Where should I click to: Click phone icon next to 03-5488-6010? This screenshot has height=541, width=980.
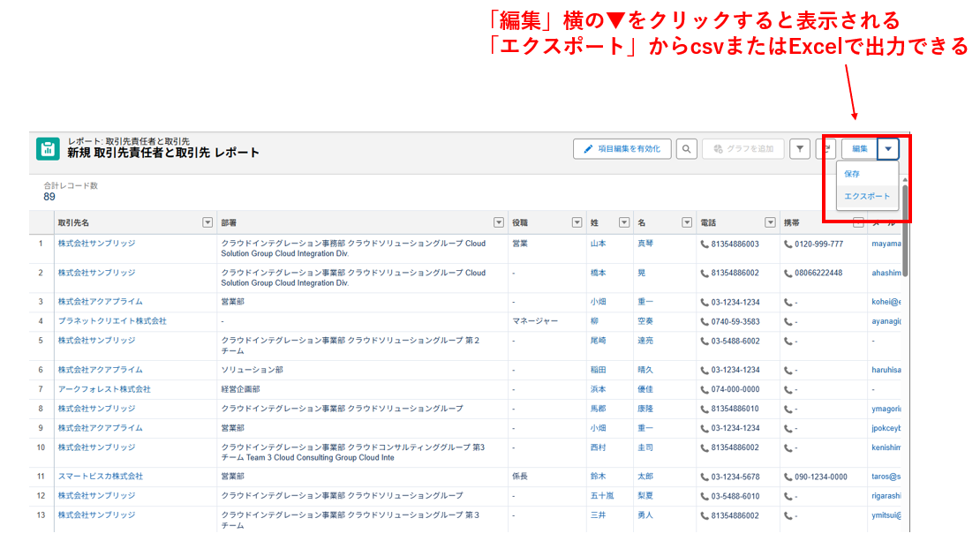705,496
